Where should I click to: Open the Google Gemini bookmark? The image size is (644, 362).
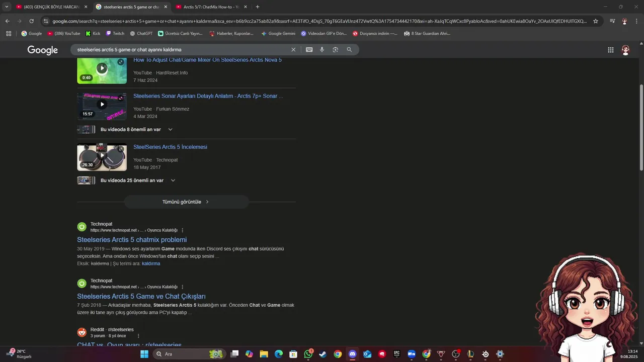[x=278, y=34]
